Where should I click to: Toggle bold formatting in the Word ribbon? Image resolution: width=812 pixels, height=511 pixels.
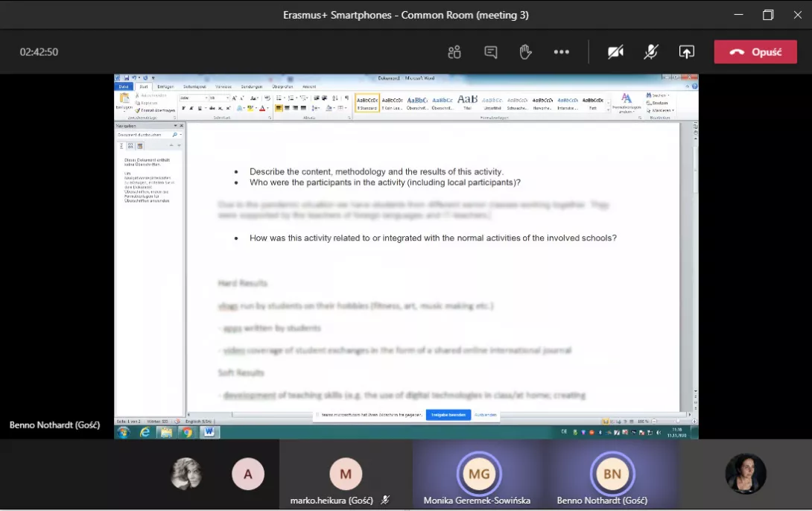[x=183, y=108]
